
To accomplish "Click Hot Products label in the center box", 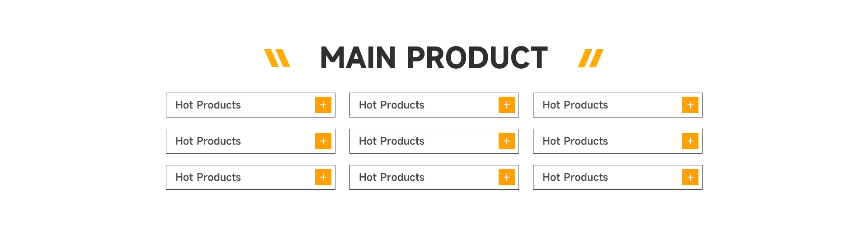I will click(392, 141).
